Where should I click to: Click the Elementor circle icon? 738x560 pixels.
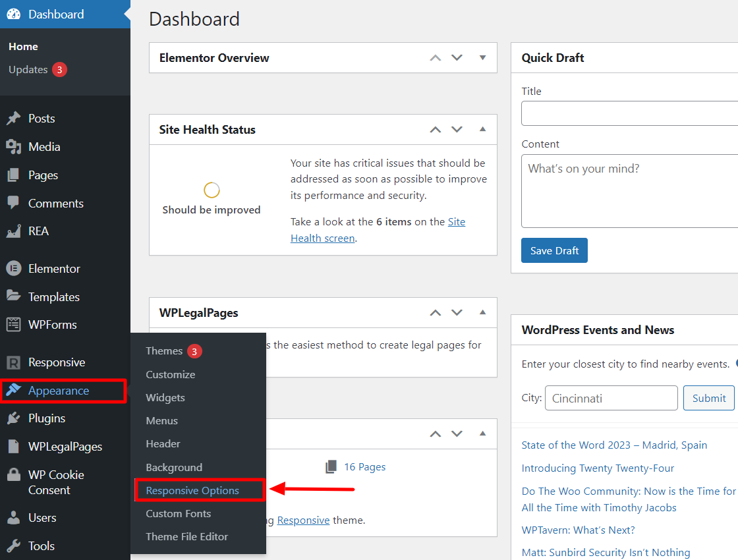(14, 268)
